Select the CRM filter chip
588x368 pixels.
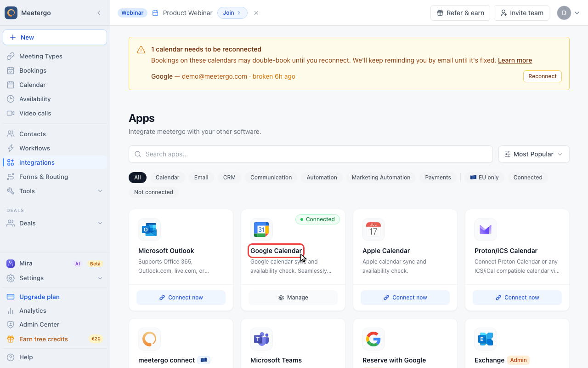(229, 178)
